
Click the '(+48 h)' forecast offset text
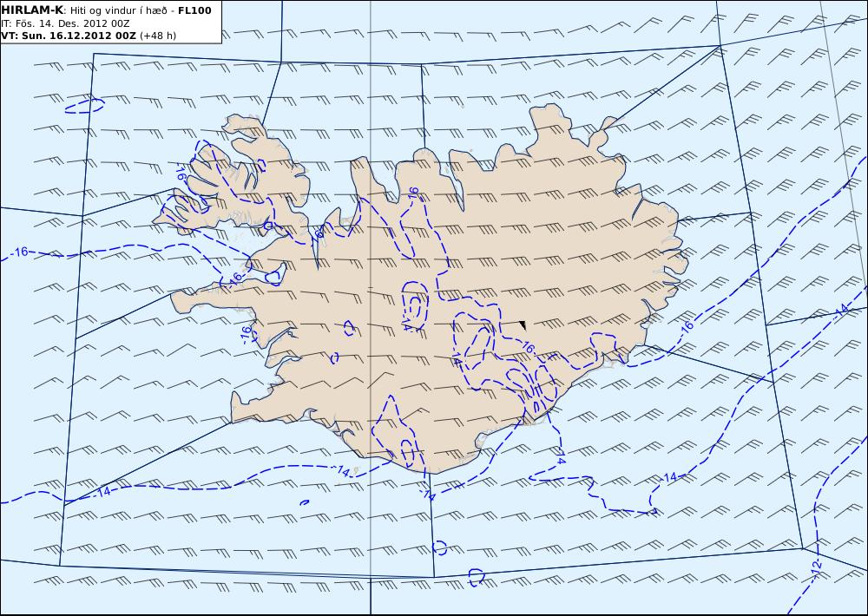(158, 36)
